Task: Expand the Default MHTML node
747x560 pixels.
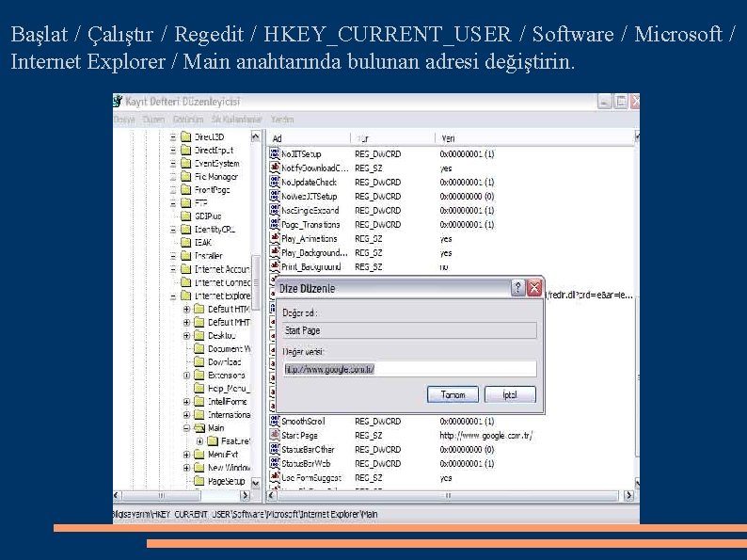Action: coord(186,322)
